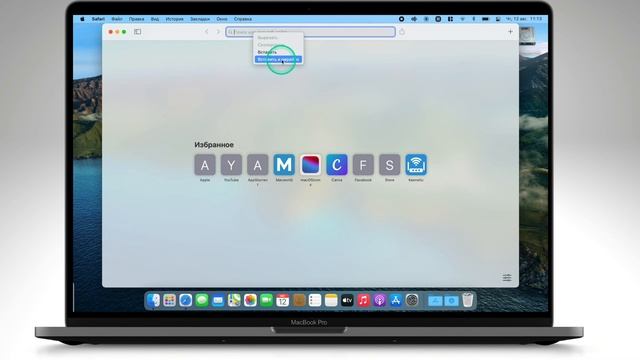Choose 'Вставить' from the context menu
The height and width of the screenshot is (360, 640).
[x=267, y=52]
